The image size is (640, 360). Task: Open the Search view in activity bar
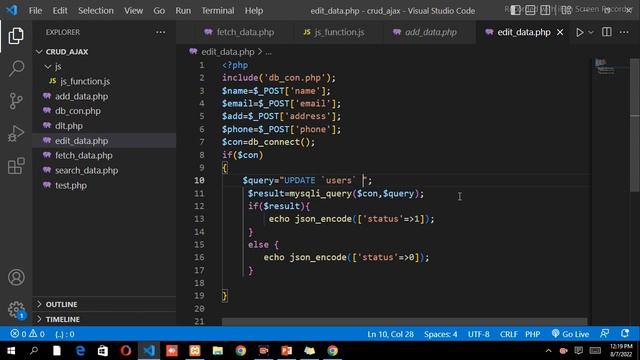tap(16, 68)
